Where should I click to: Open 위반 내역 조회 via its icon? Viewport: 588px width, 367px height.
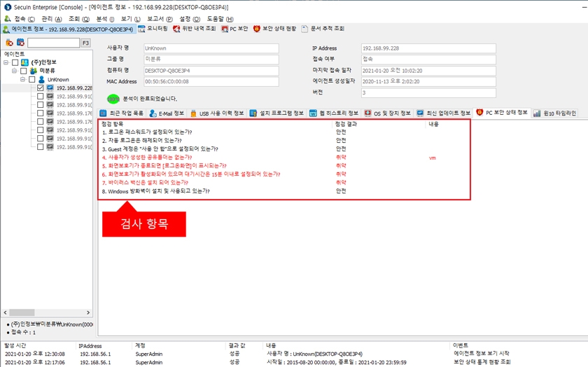pyautogui.click(x=176, y=29)
